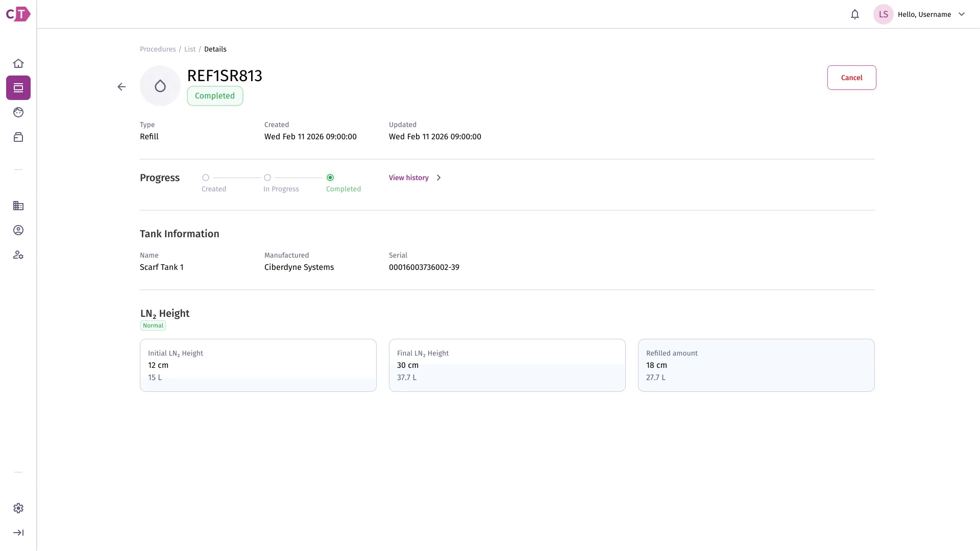Click the LS user avatar
980x551 pixels.
[x=884, y=14]
